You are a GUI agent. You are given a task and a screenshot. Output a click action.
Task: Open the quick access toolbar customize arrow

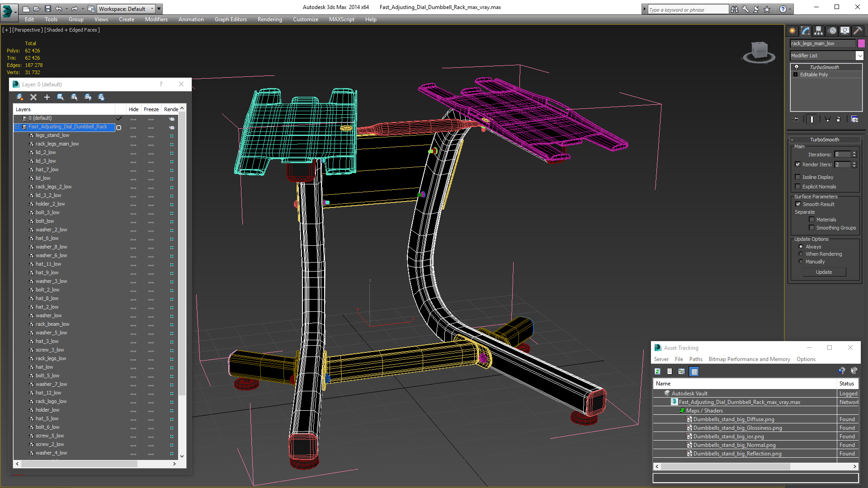click(x=159, y=9)
